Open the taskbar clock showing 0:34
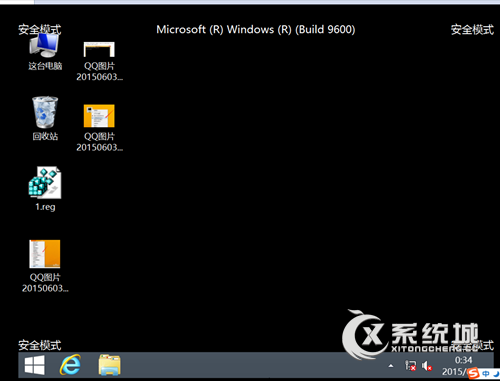The image size is (500, 381). pos(463,360)
